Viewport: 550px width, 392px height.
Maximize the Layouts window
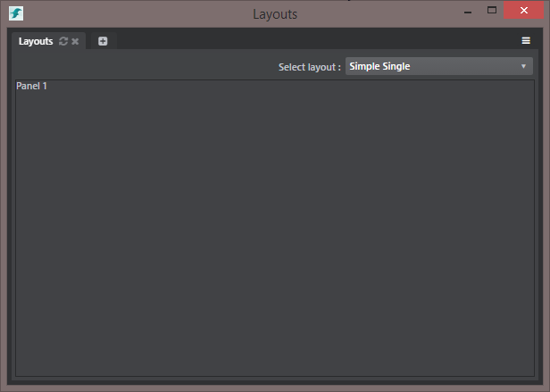point(491,10)
